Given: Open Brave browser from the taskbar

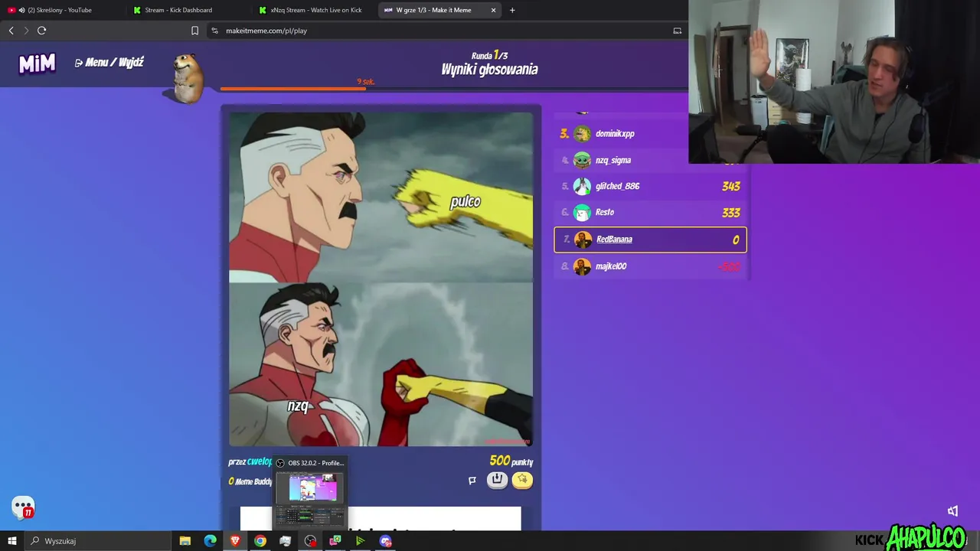Looking at the screenshot, I should (235, 541).
